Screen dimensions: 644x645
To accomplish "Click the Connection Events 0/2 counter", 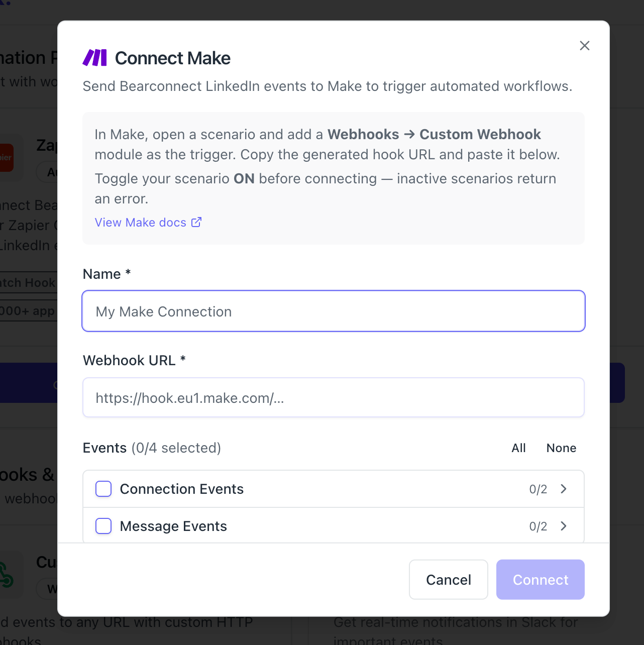I will point(538,489).
